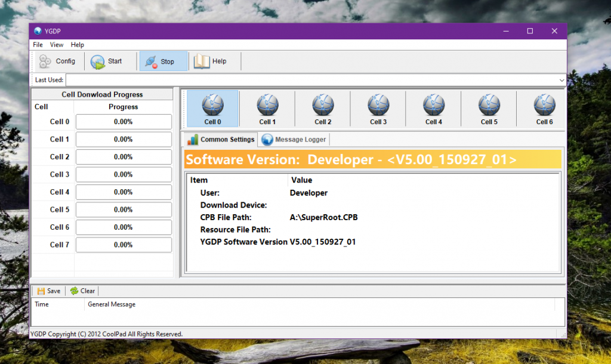Click the Cell 3 progress bar
611x364 pixels.
pyautogui.click(x=124, y=174)
